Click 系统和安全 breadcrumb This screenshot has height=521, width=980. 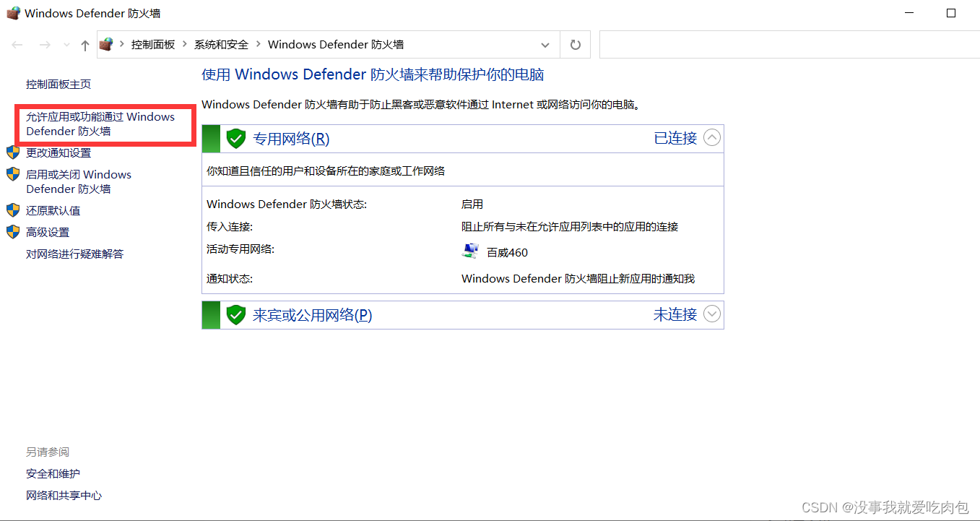(x=221, y=44)
